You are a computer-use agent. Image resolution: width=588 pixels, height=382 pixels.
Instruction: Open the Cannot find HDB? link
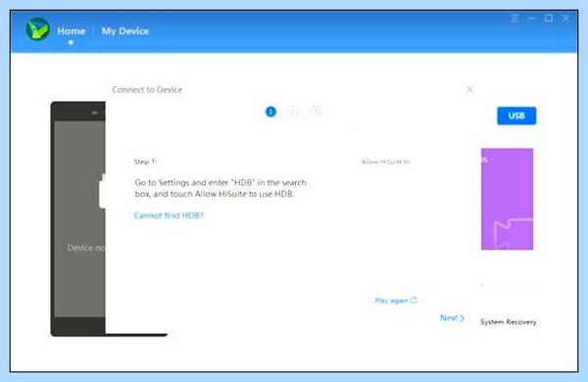[169, 215]
